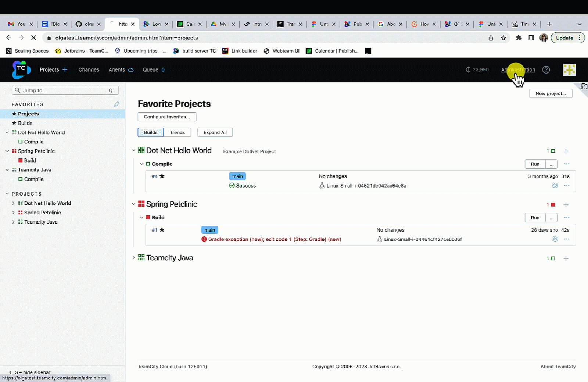Collapse sidebar PROJECTS section
Screen dimensions: 588x382
click(7, 193)
